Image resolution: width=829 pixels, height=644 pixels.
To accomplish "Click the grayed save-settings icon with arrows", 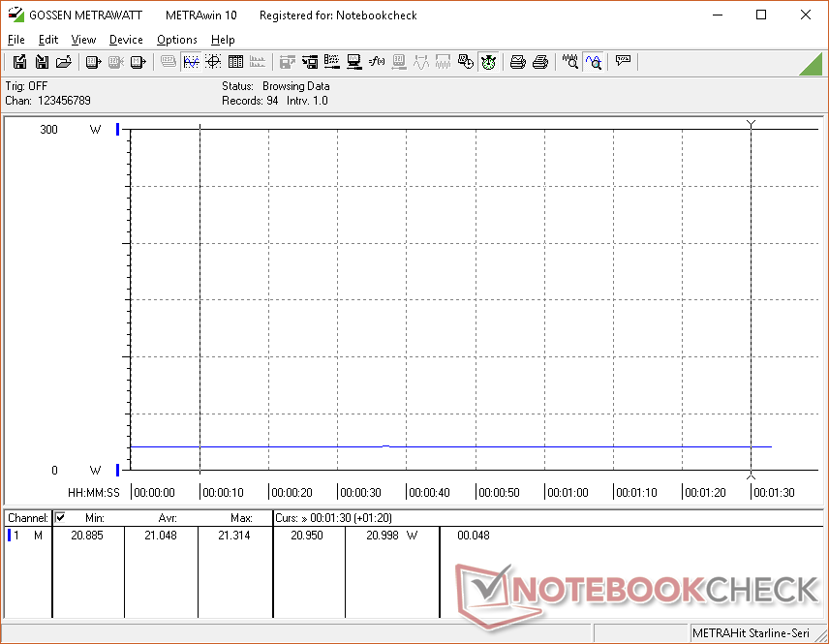I will (287, 62).
